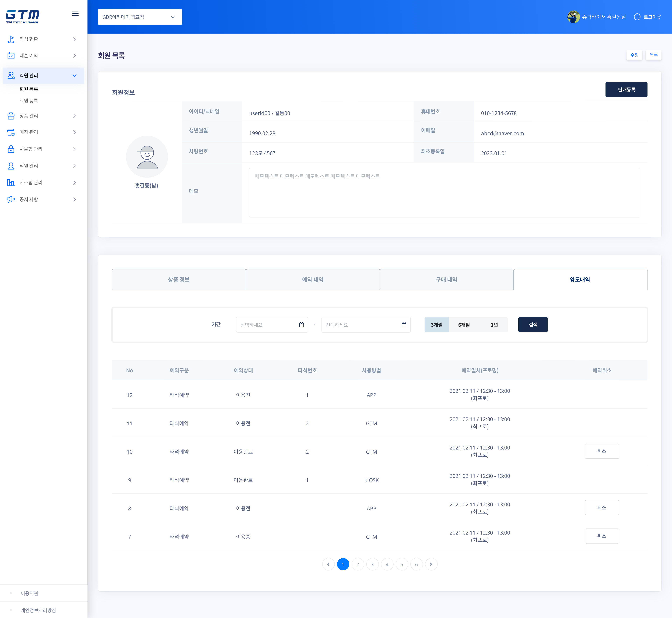Switch to the 구매 내역 tab
The width and height of the screenshot is (672, 618).
446,280
